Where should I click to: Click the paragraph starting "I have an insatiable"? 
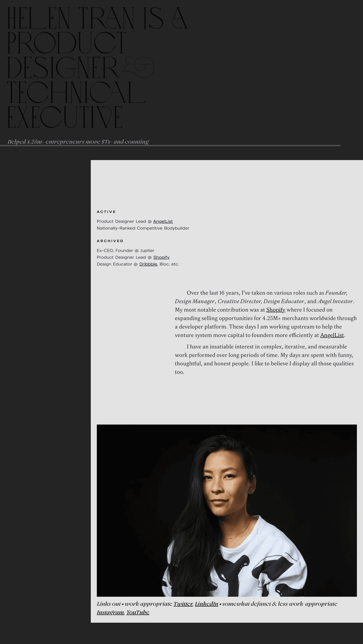tap(264, 359)
